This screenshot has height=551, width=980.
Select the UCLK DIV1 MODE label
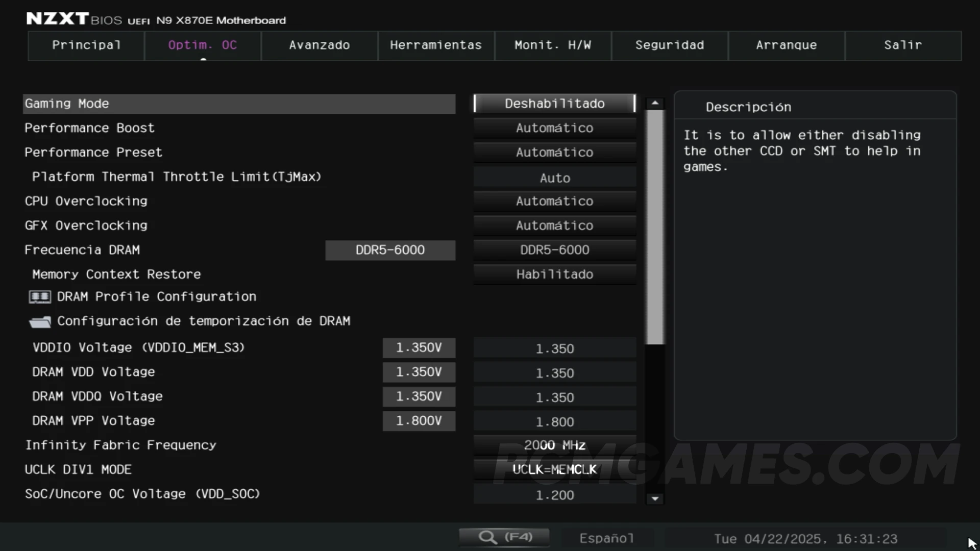pyautogui.click(x=78, y=470)
